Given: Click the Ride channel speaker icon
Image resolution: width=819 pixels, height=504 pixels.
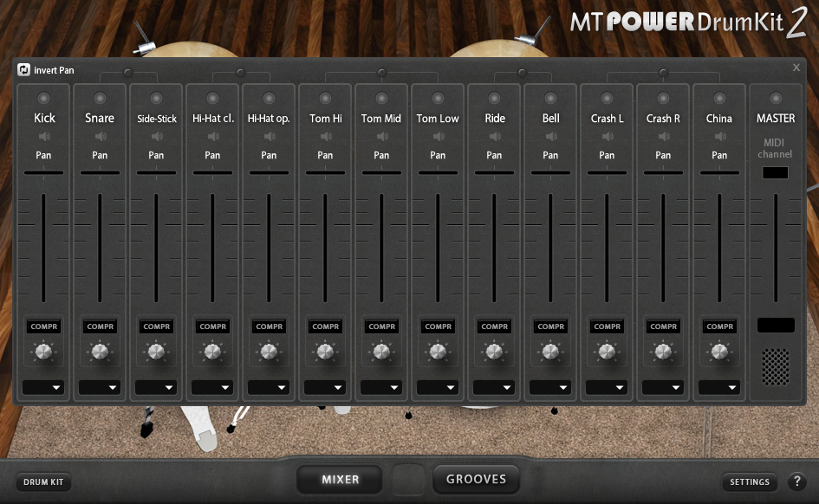Looking at the screenshot, I should 495,137.
